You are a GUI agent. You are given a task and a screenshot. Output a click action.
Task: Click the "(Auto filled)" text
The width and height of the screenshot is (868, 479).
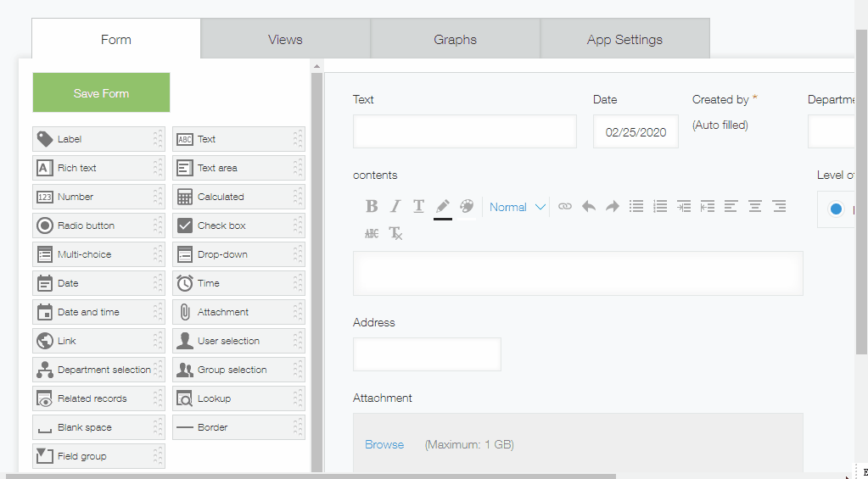720,125
